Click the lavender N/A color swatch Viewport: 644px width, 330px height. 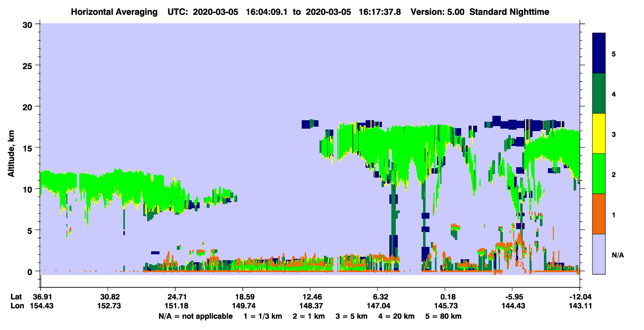tap(599, 254)
